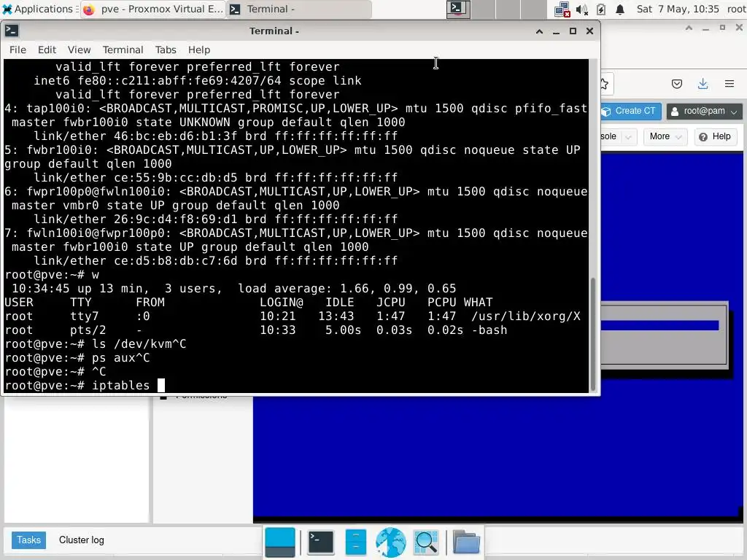Maximize the Firefox window behind Terminal
The image size is (747, 560).
[722, 28]
